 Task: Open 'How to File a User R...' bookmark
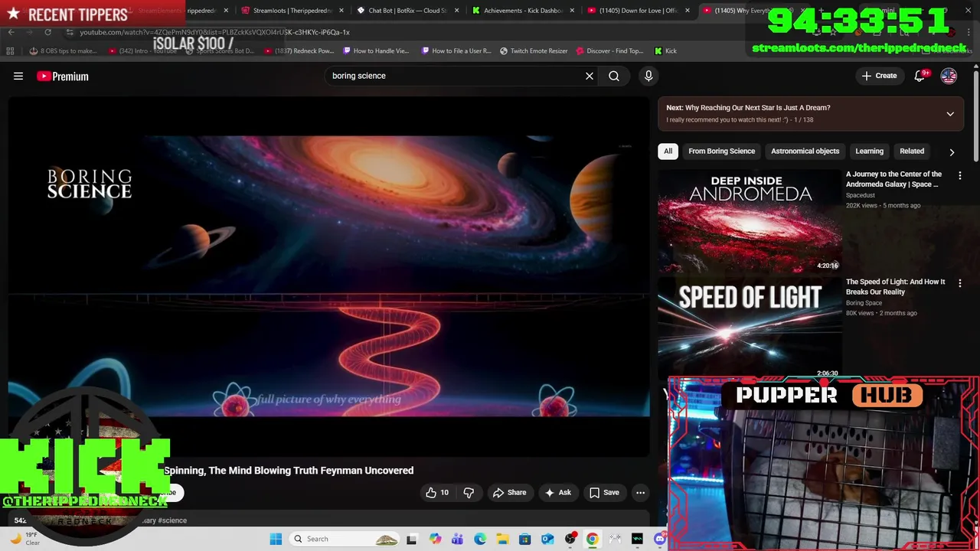(456, 51)
